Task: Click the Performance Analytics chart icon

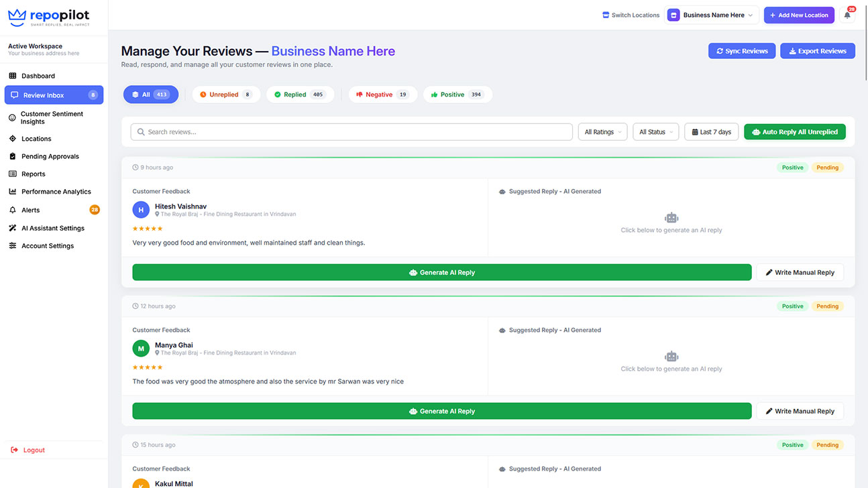Action: pyautogui.click(x=12, y=192)
